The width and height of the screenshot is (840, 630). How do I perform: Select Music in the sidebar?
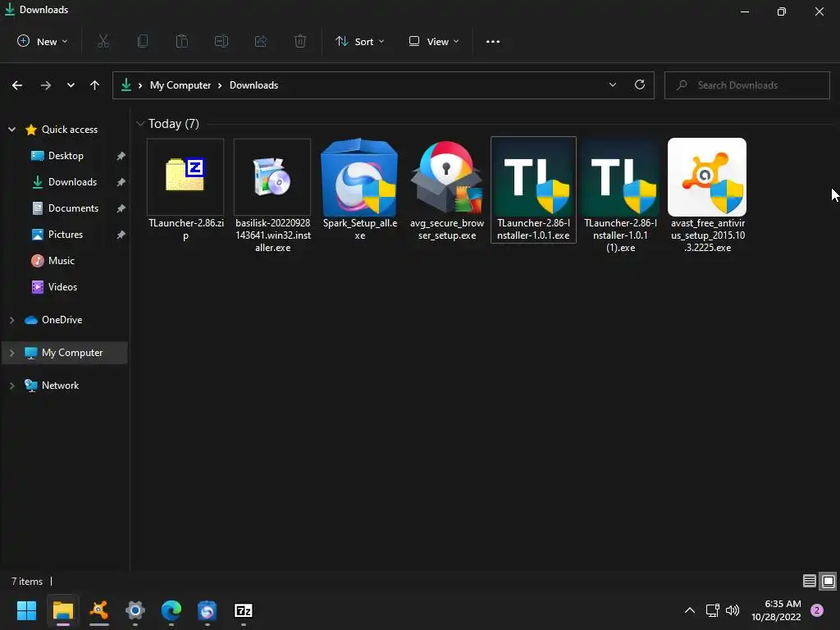point(61,260)
